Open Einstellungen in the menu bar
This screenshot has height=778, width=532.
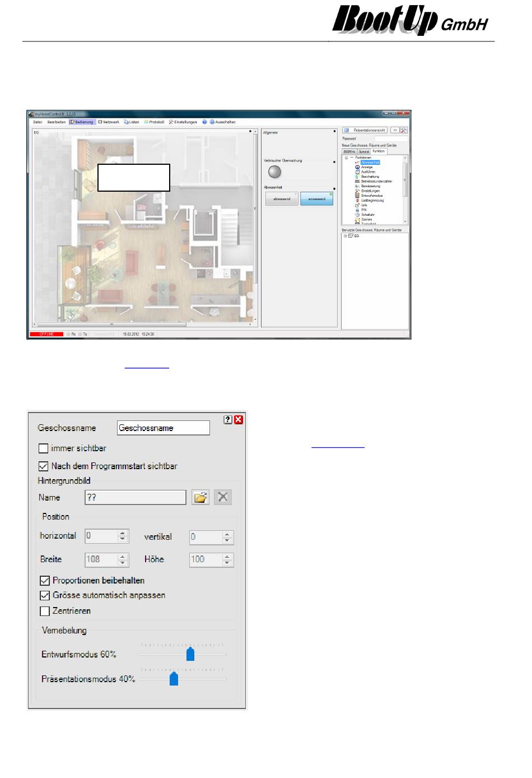[x=183, y=122]
